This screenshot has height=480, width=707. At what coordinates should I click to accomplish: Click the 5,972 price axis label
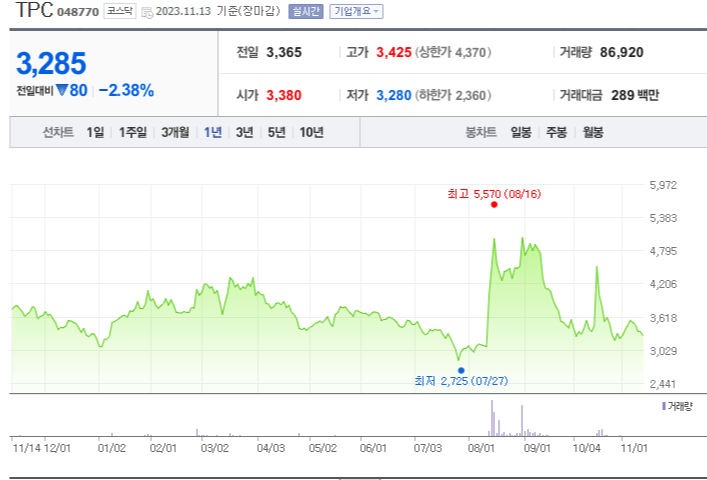pos(663,185)
